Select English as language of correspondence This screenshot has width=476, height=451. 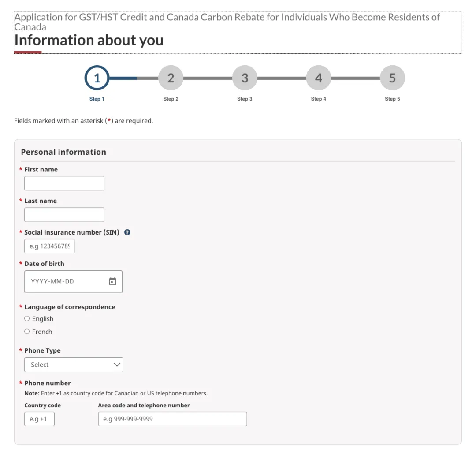(x=27, y=319)
